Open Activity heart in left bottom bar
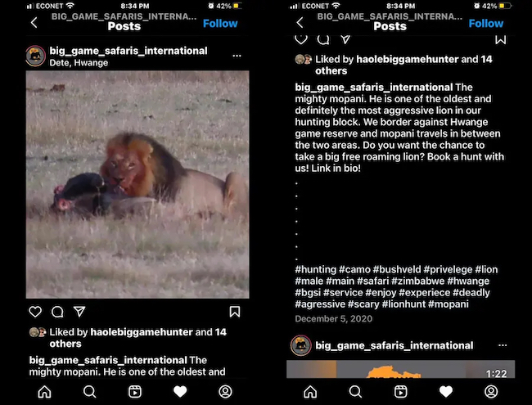Image resolution: width=532 pixels, height=405 pixels. tap(180, 392)
